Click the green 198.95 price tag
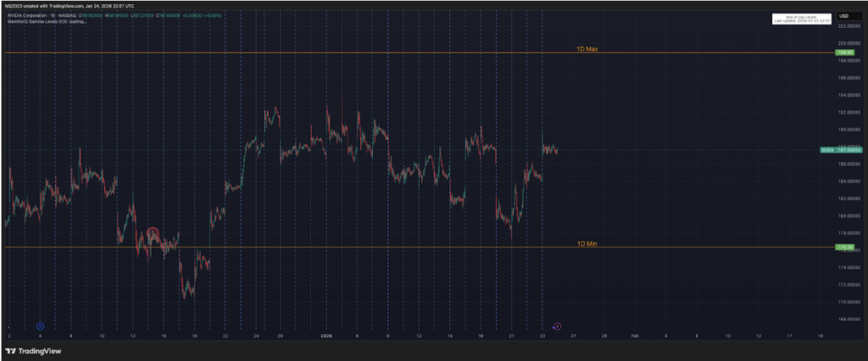 [x=845, y=53]
